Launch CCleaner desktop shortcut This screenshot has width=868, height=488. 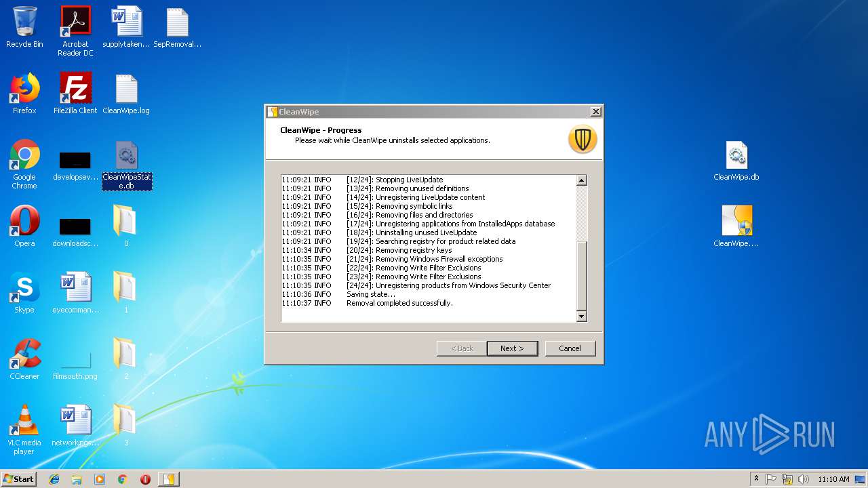24,359
